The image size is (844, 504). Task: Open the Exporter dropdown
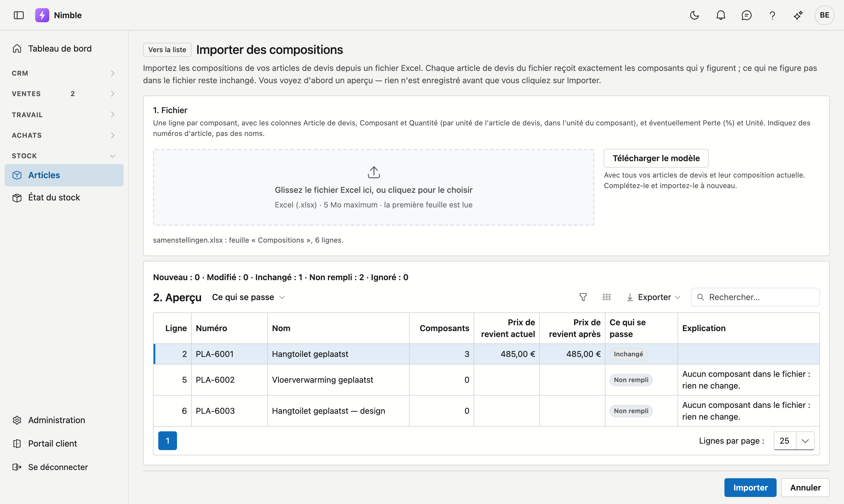[x=654, y=297]
